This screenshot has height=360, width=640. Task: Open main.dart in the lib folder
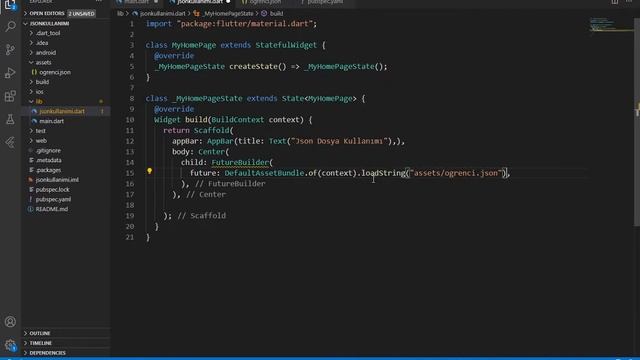[51, 121]
